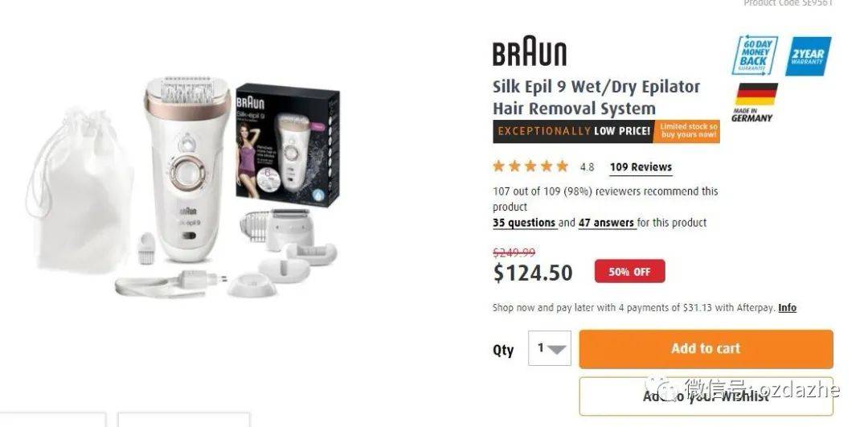The image size is (868, 427).
Task: Click the Braun brand logo
Action: point(530,51)
